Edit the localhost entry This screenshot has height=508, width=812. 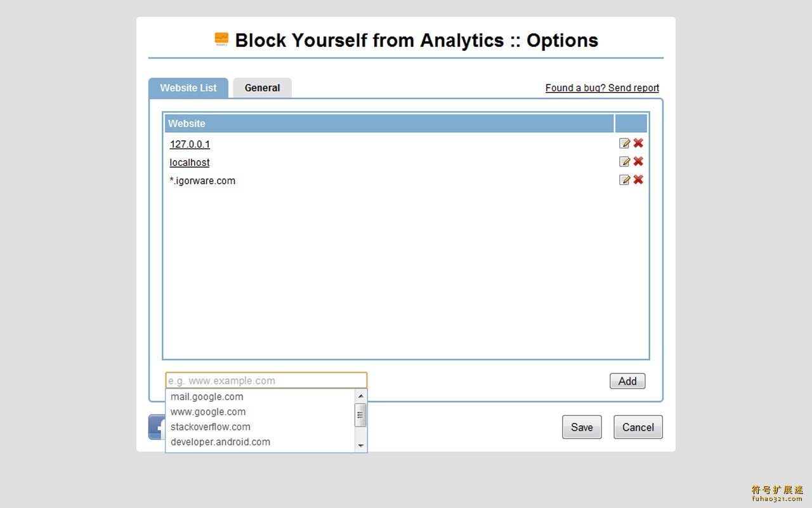625,162
